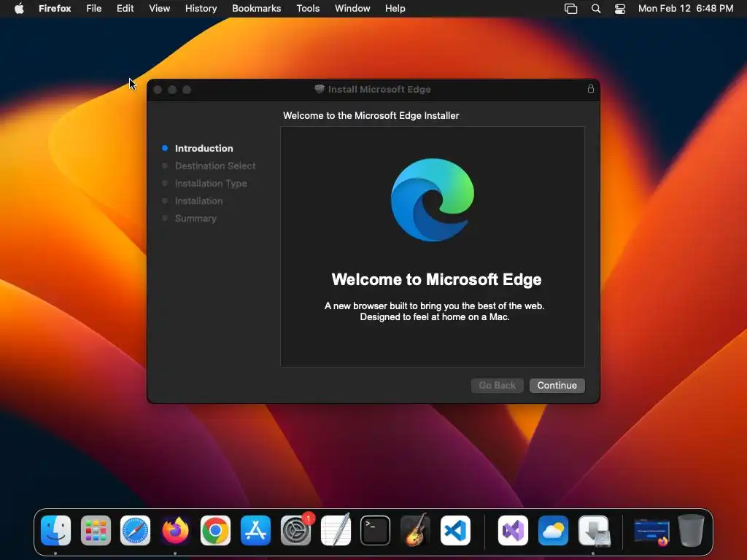
Task: Open the cloud weather app in Dock
Action: coord(553,530)
